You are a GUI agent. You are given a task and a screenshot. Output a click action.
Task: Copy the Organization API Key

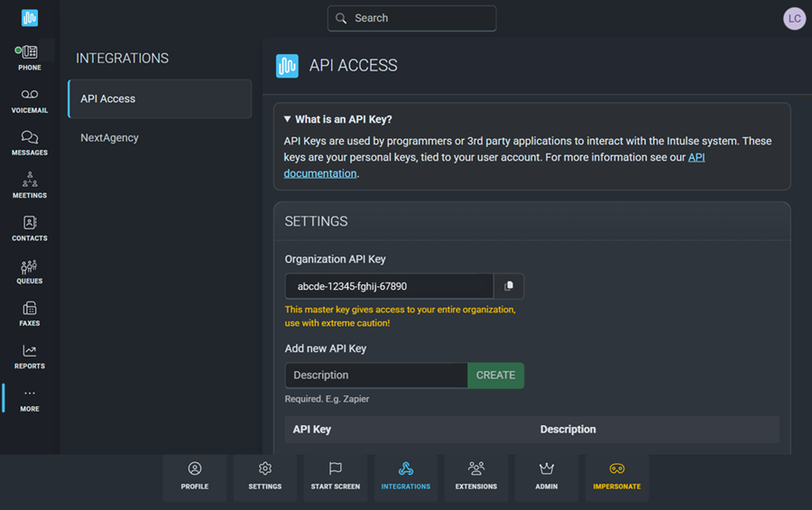coord(509,286)
